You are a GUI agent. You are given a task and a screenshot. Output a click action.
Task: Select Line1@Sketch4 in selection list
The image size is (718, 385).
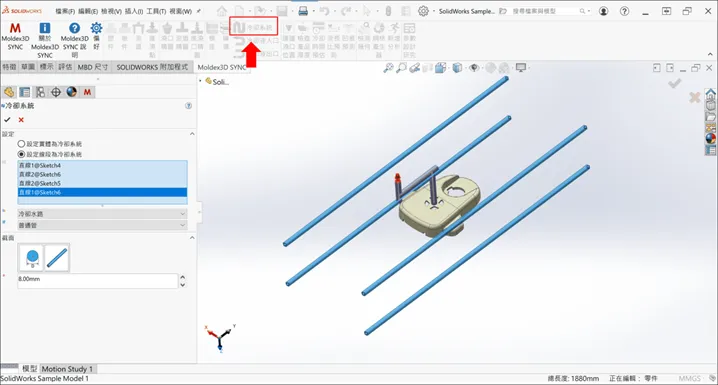(x=102, y=165)
